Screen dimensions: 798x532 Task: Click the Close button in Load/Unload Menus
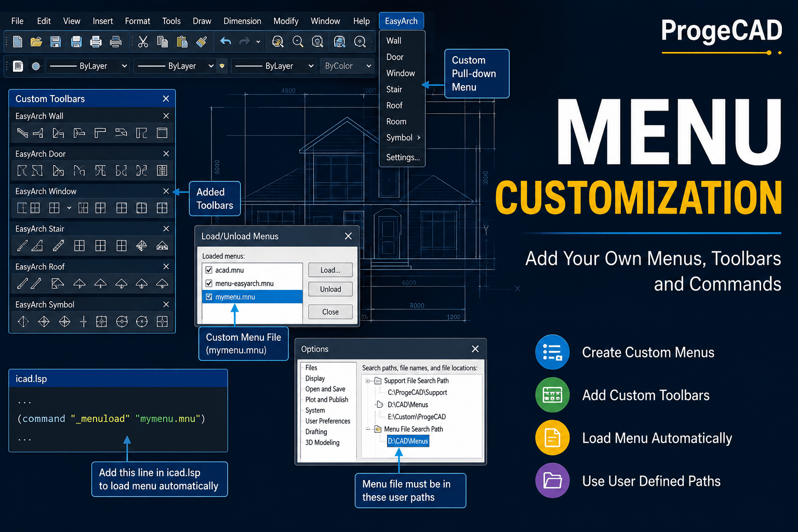[330, 312]
